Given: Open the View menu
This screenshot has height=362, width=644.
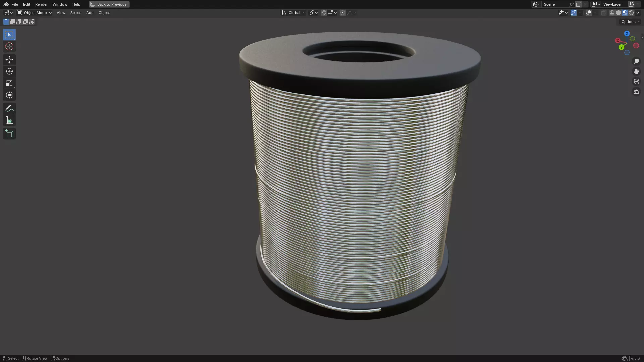Looking at the screenshot, I should click(61, 13).
